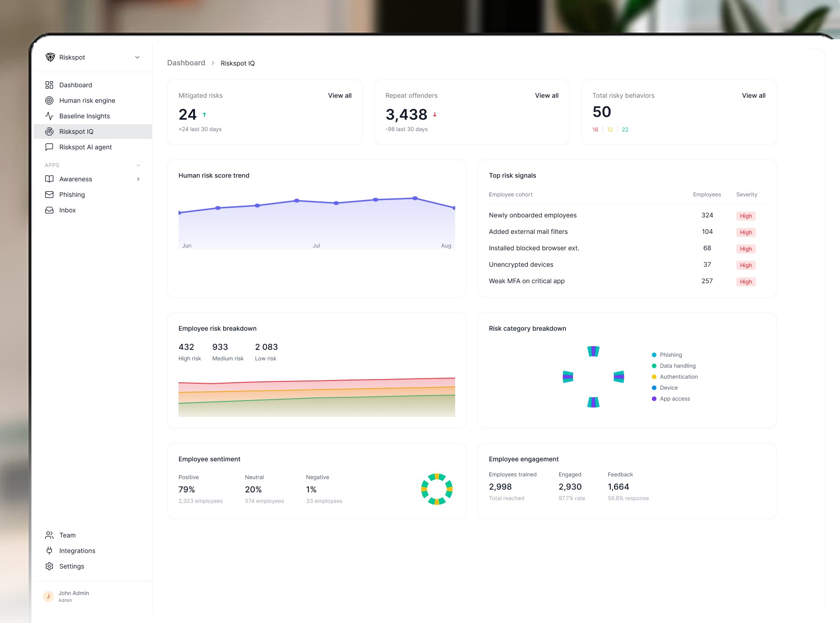
Task: Click Dashboard in the breadcrumb
Action: 186,63
